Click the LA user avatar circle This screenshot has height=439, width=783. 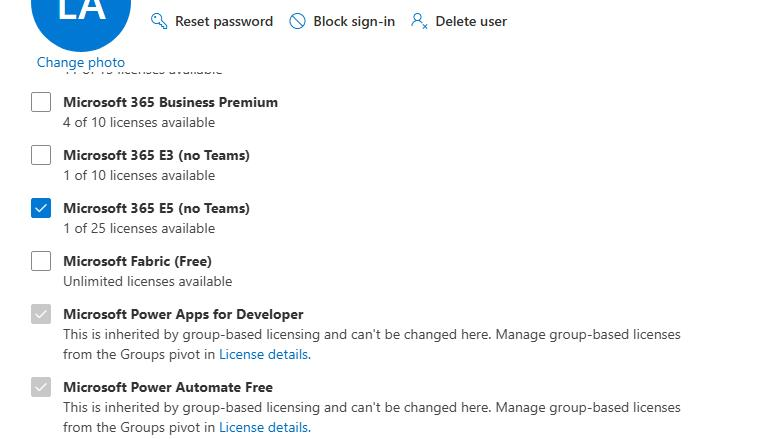[81, 17]
